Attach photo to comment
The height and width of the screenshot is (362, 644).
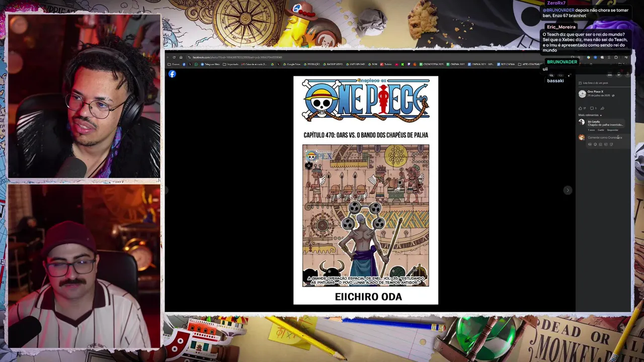coord(600,144)
